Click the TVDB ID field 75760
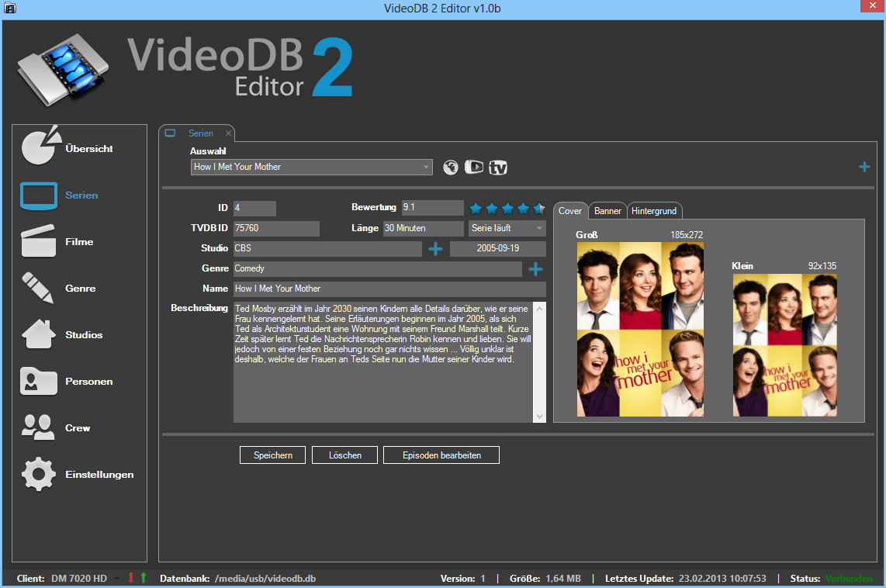 coord(276,228)
